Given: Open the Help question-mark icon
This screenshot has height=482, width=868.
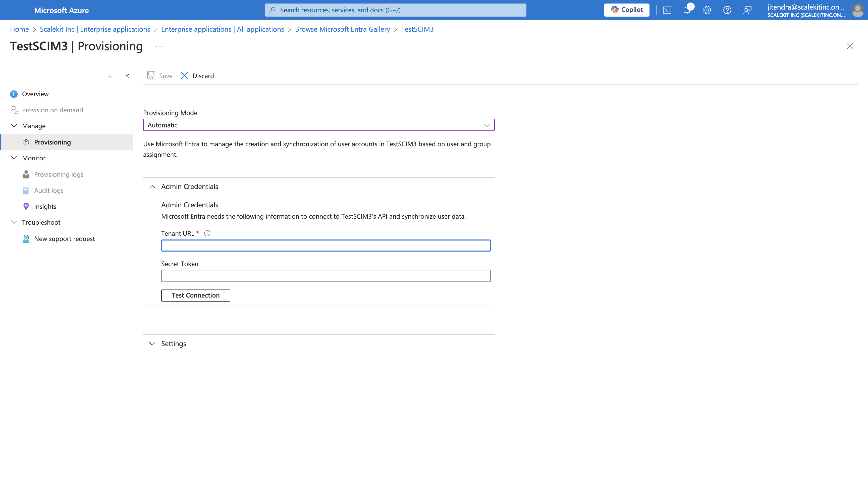Looking at the screenshot, I should coord(727,10).
